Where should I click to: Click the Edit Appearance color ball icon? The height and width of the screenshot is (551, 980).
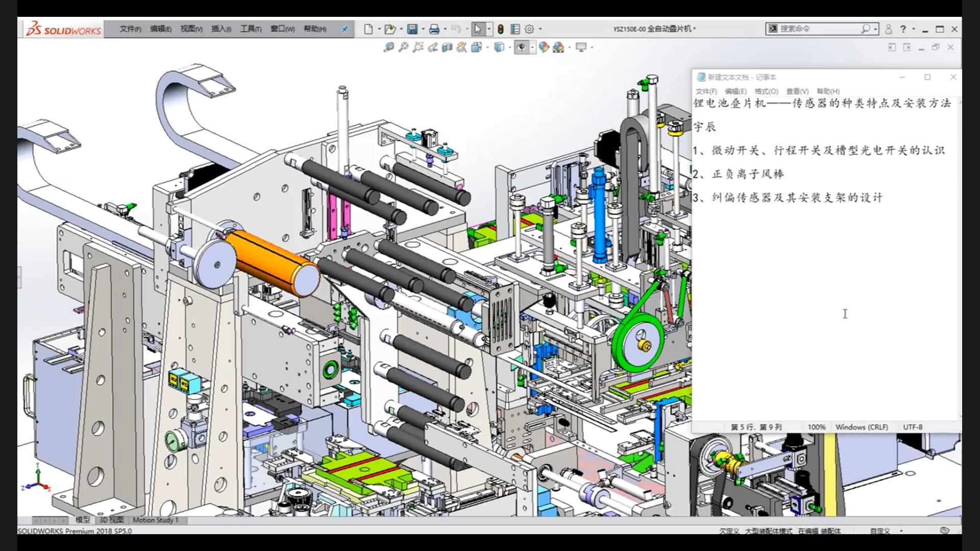coord(544,47)
